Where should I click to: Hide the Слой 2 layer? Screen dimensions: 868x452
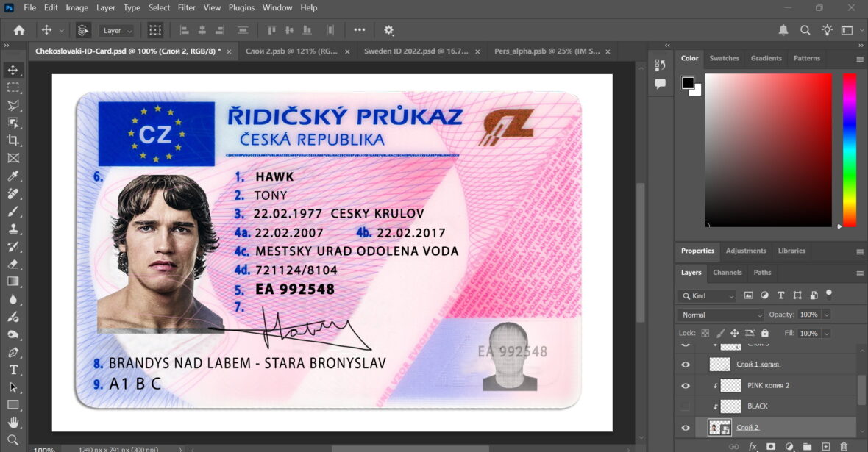(x=685, y=427)
